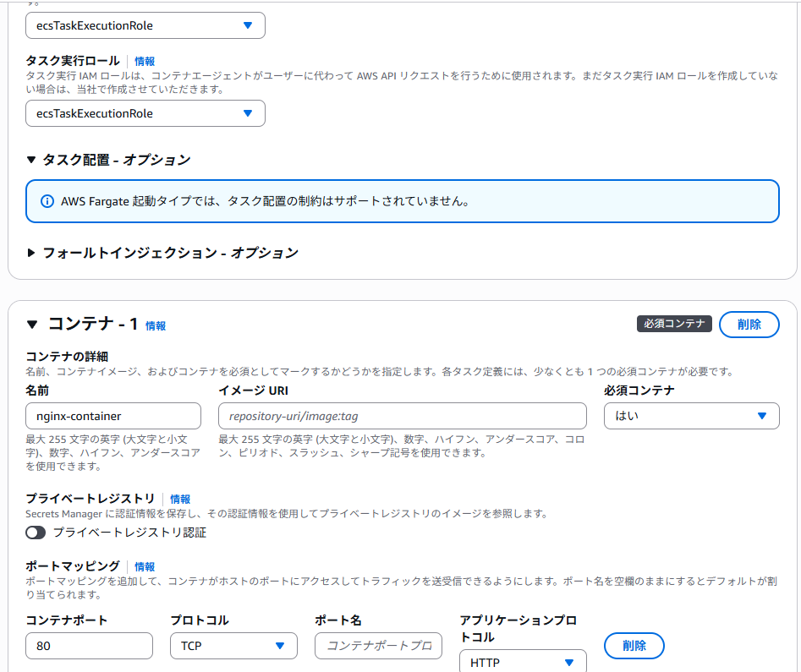Open the タスク実行ロール dropdown
Screen dimensions: 801x672
tap(145, 113)
